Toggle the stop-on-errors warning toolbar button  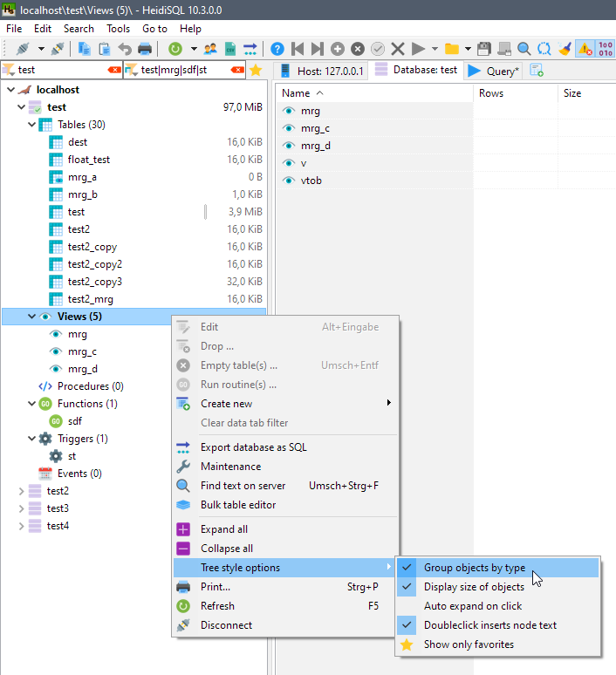(x=585, y=49)
